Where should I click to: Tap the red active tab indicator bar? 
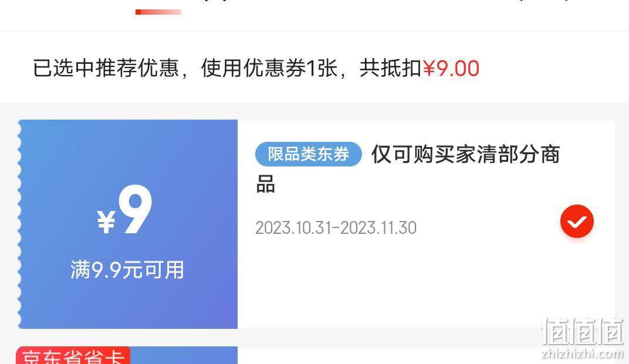(158, 12)
